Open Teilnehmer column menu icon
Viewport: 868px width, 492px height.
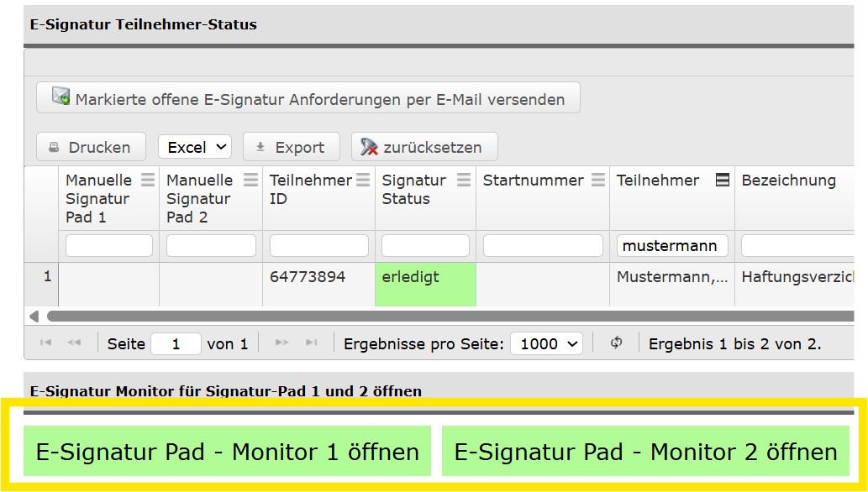pyautogui.click(x=722, y=180)
